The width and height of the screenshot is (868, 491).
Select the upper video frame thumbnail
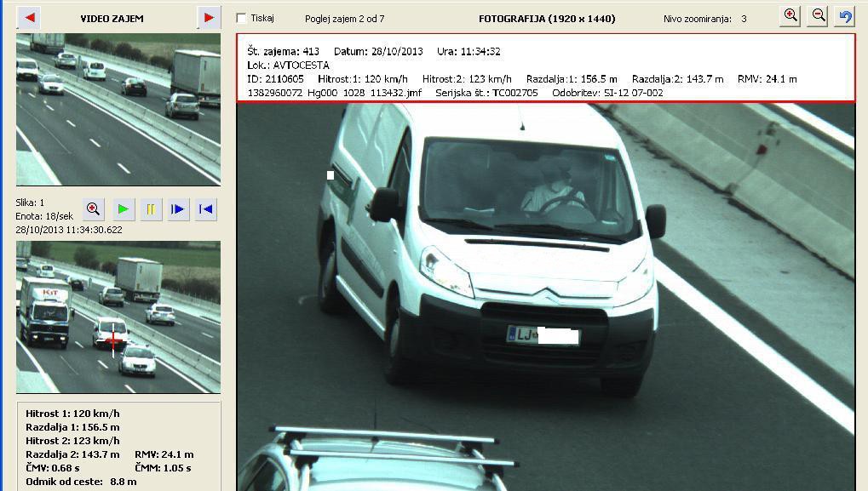click(118, 110)
